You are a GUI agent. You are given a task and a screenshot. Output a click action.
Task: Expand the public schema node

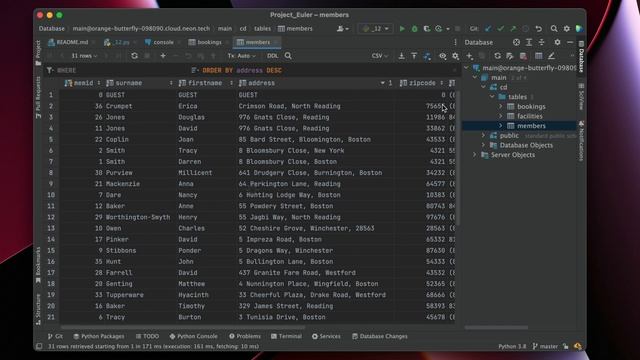pos(483,135)
